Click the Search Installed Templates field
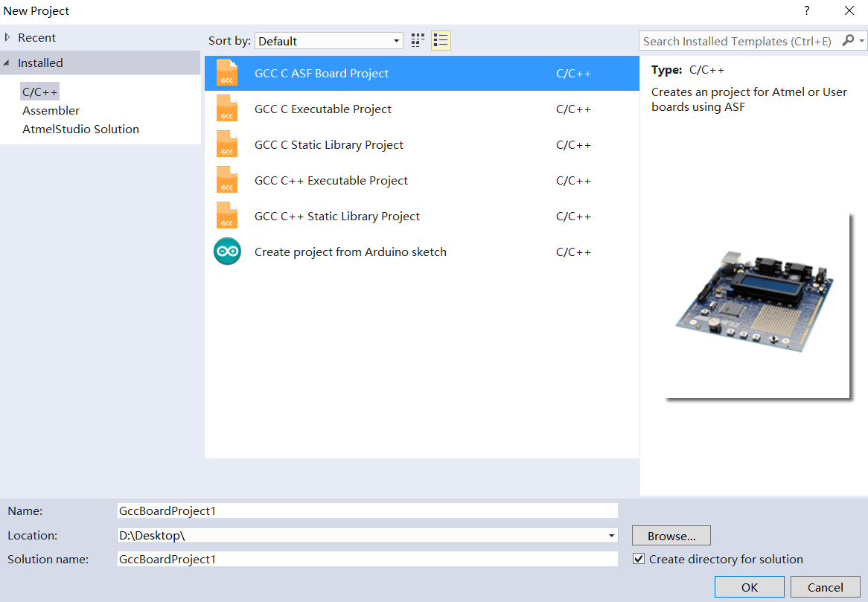This screenshot has height=602, width=868. tap(738, 41)
